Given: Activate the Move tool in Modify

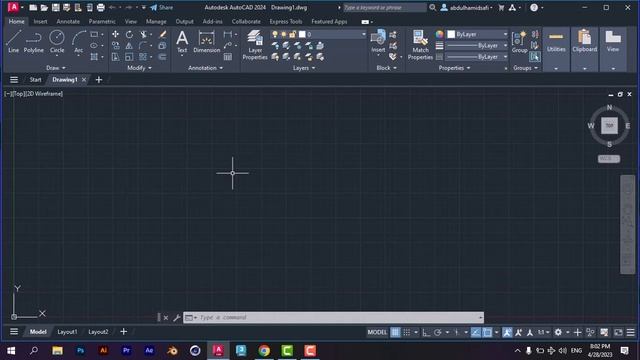Looking at the screenshot, I should (116, 34).
